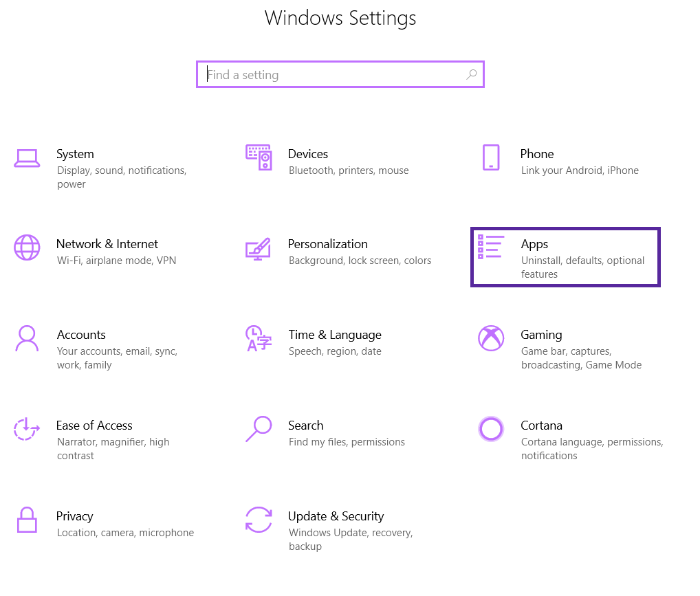Screen dimensions: 700x596
Task: Open the Cortana circle icon
Action: point(491,429)
